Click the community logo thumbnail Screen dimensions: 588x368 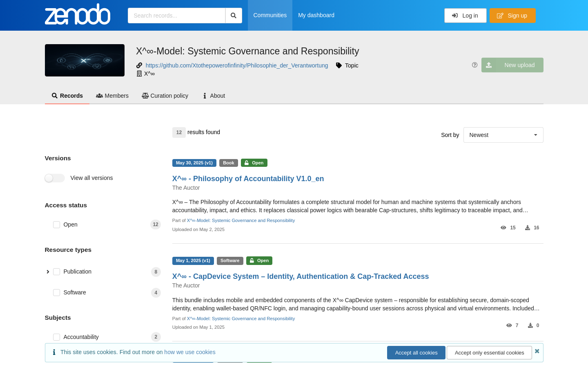tap(85, 60)
